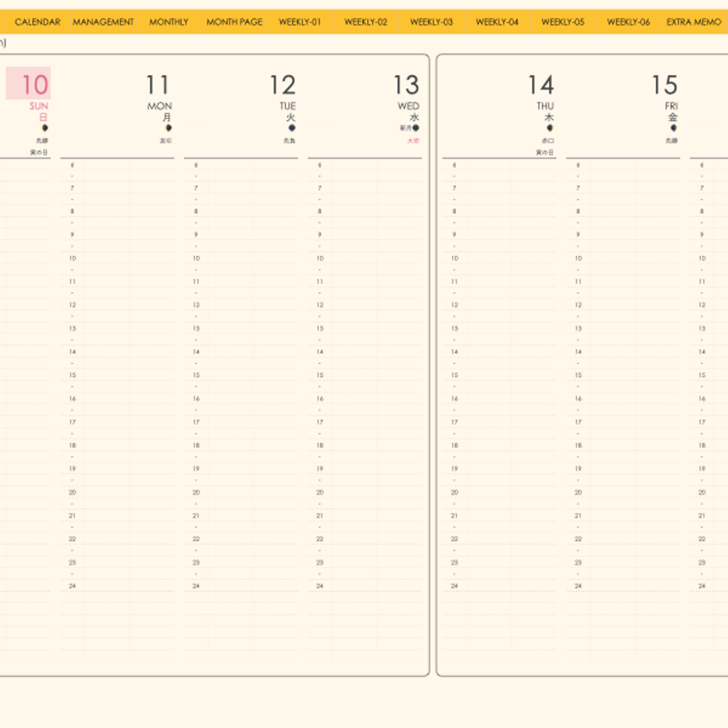
Task: Click the 金 kanji under FRI
Action: [x=673, y=117]
